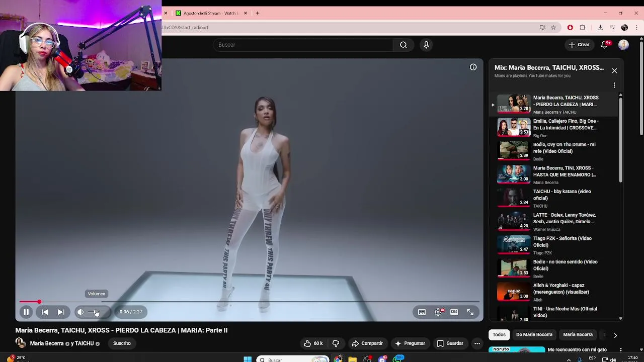Select the Todos filter chip
Screen dimensions: 644x362
(499, 335)
